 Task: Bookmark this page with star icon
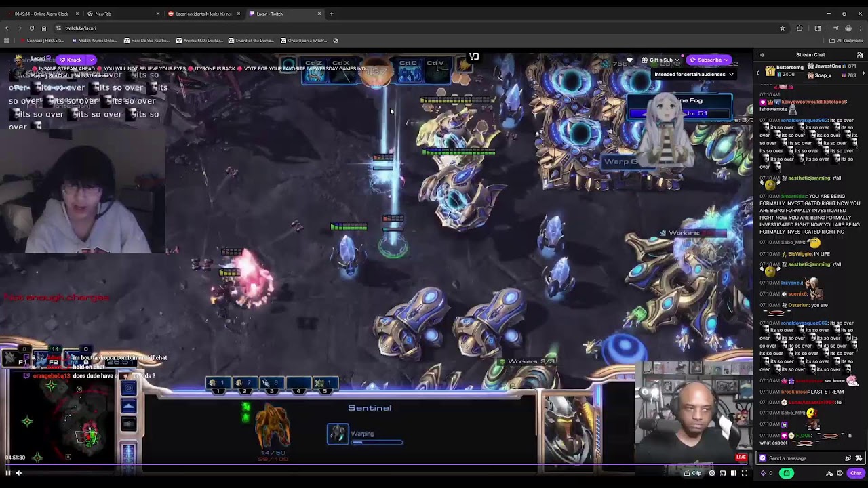pos(782,28)
